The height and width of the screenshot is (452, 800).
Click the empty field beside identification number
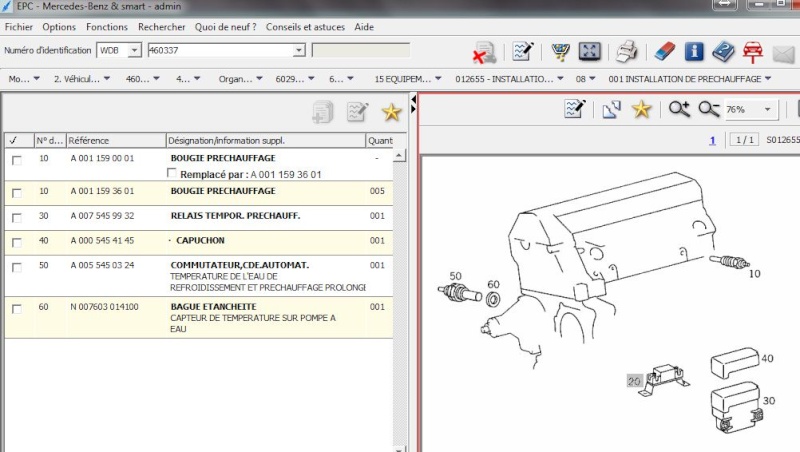(361, 50)
